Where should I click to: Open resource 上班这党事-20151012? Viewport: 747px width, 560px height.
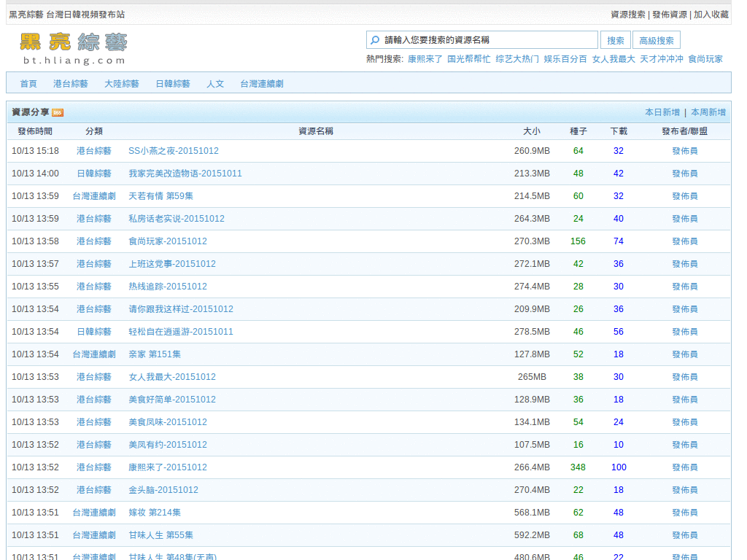[x=172, y=264]
